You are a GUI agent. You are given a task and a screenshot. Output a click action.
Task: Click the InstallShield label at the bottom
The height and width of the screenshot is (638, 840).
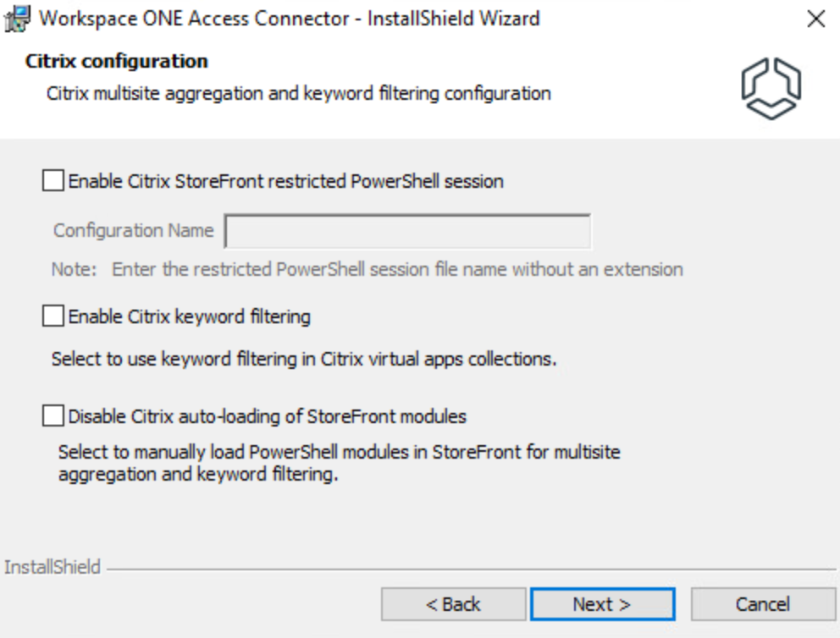tap(52, 567)
